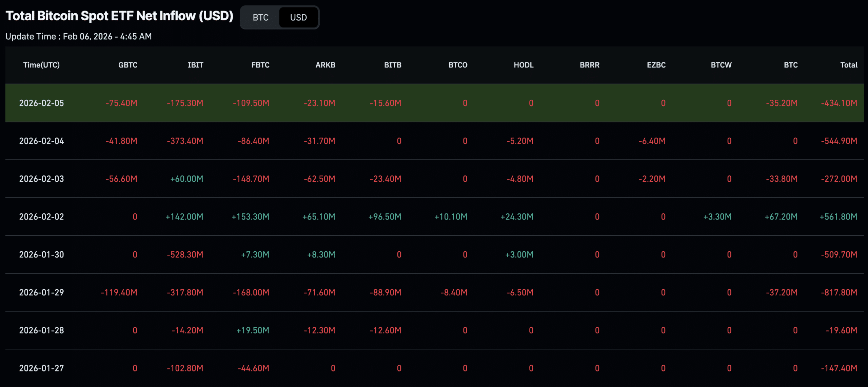
Task: Click the -15.60M BITB value
Action: (386, 103)
